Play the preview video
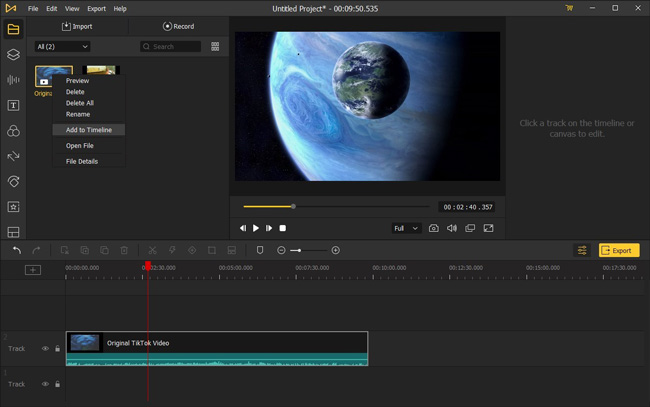 click(256, 228)
